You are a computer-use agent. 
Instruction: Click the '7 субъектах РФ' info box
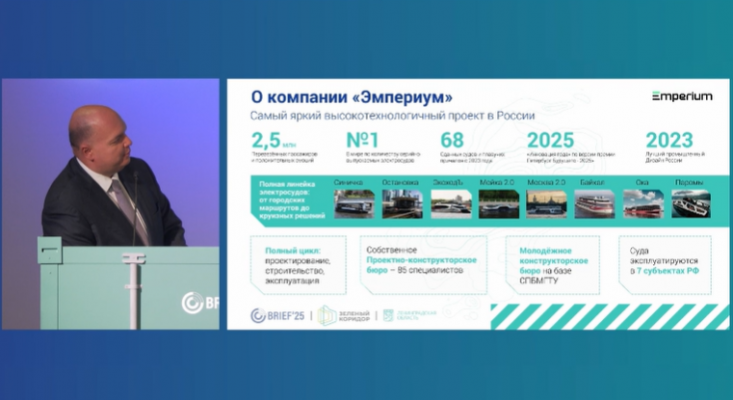(x=665, y=265)
